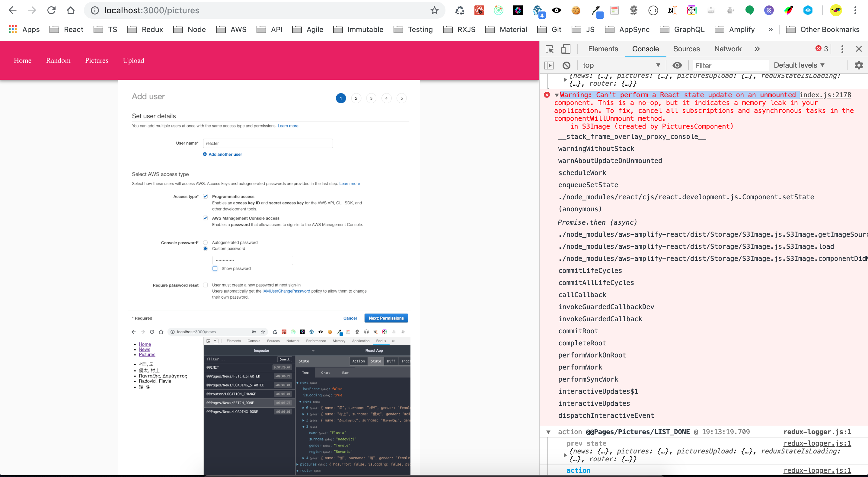This screenshot has height=477, width=868.
Task: Go to Random in the pink navbar
Action: coord(58,60)
